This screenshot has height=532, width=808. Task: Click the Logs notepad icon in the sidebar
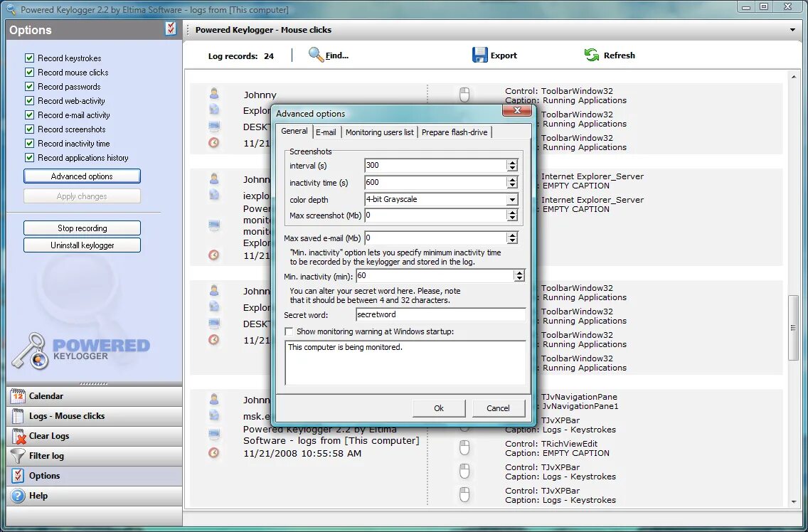(x=18, y=416)
